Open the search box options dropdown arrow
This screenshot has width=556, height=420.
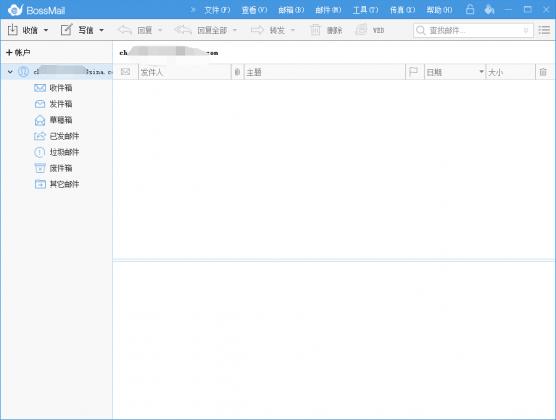coord(526,31)
